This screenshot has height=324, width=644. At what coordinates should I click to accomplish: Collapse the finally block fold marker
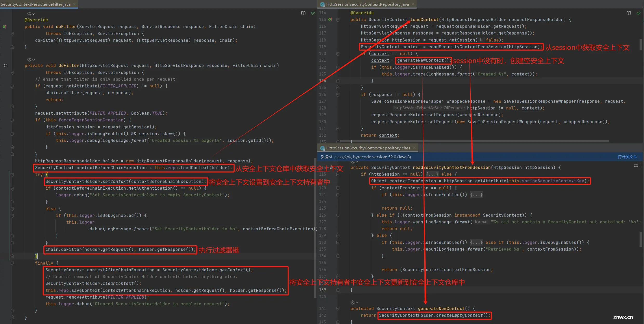(x=12, y=263)
